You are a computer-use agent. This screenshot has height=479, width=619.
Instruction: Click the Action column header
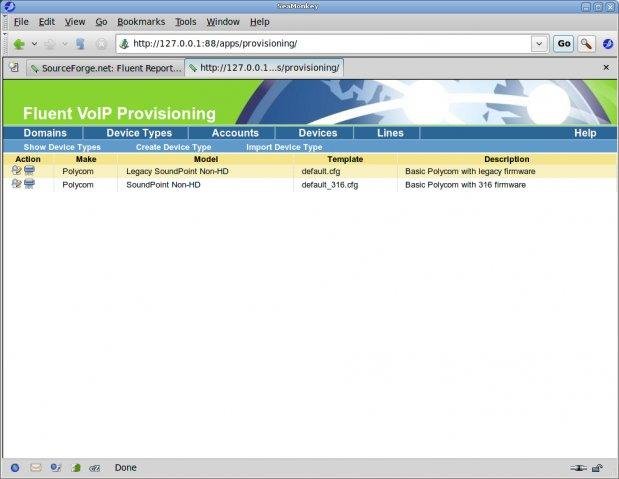click(28, 159)
